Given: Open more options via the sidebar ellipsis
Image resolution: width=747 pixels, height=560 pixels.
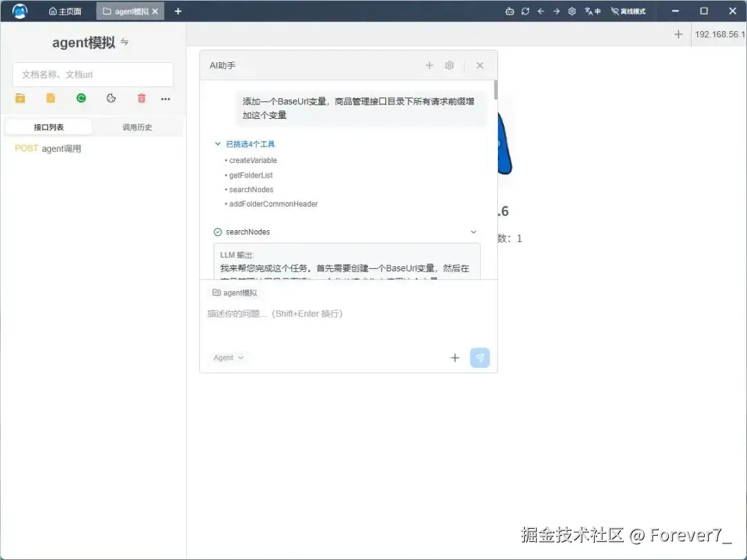Looking at the screenshot, I should point(165,99).
